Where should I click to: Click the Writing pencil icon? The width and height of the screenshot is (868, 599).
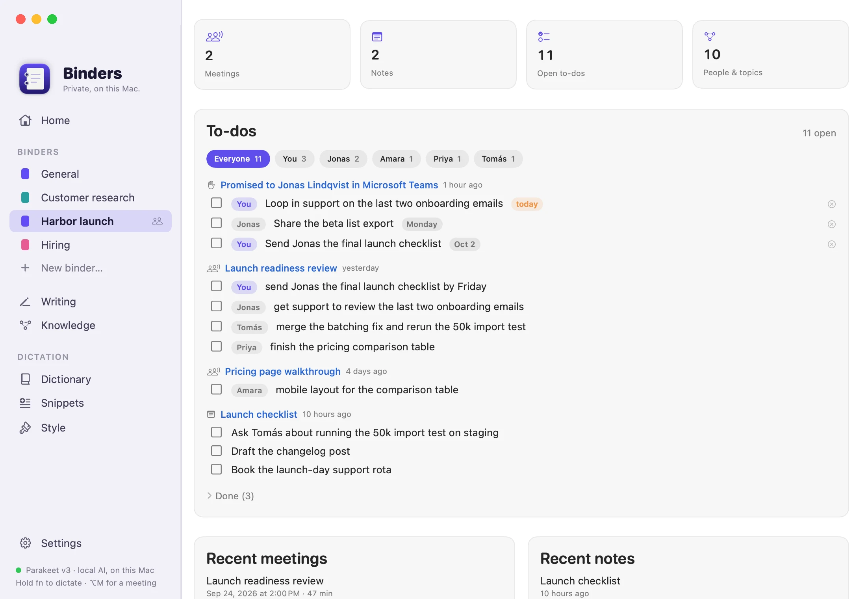[x=25, y=302]
